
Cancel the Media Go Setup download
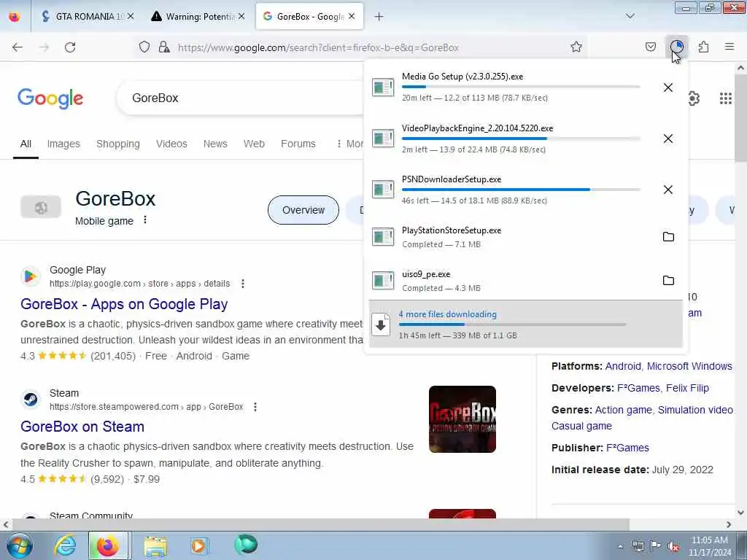click(668, 87)
